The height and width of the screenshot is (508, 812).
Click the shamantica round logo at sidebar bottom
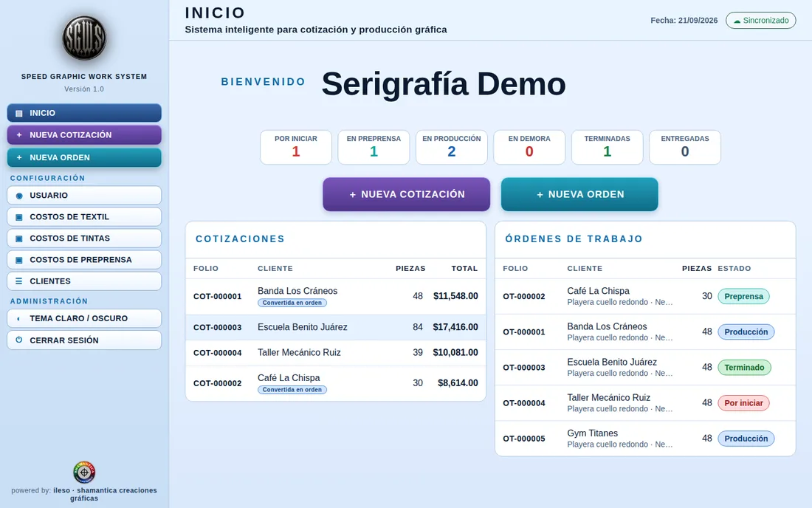pos(84,473)
